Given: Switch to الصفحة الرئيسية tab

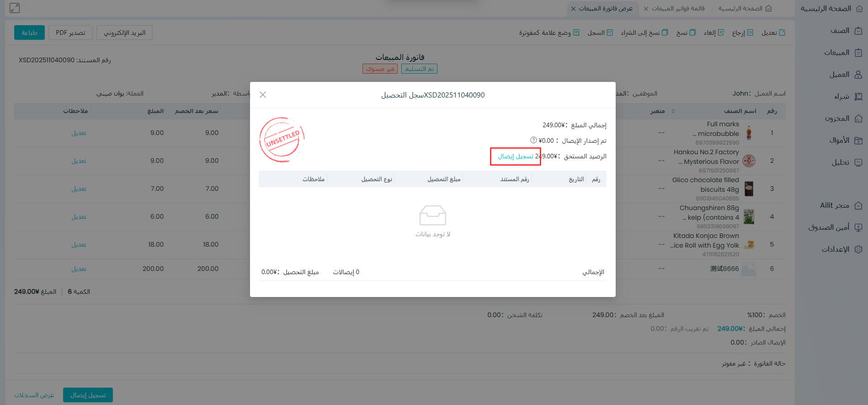Looking at the screenshot, I should click(x=745, y=9).
